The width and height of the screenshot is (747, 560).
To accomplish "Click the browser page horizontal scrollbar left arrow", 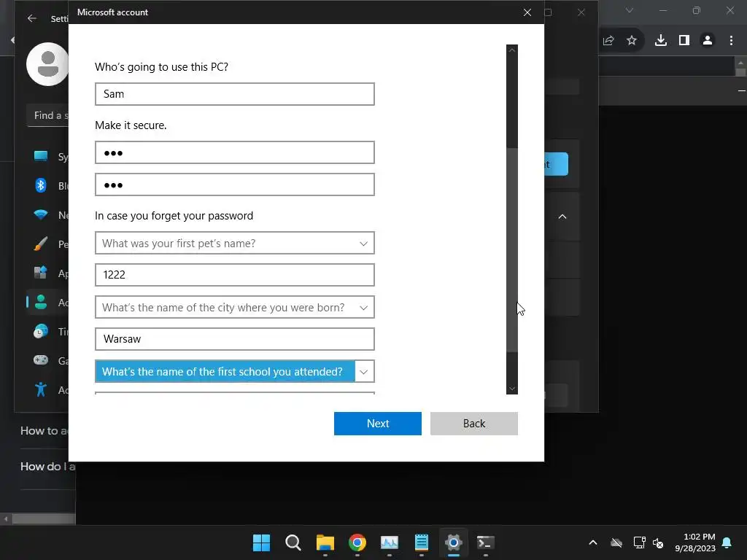I will 6,518.
